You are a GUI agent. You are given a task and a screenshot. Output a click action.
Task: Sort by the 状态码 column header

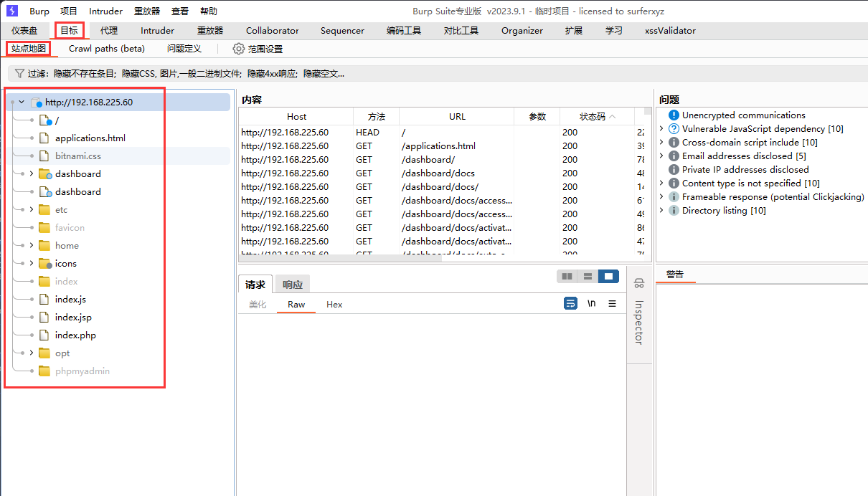tap(597, 116)
